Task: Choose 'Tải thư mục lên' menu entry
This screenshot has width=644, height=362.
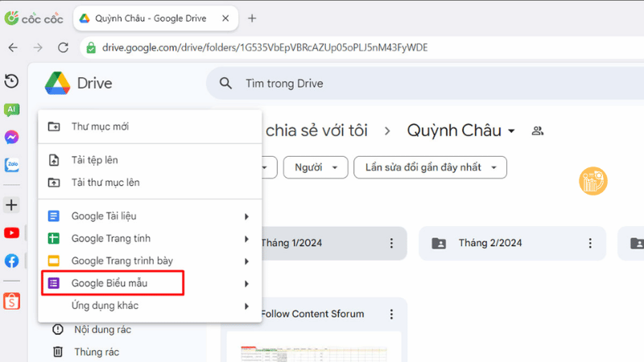Action: 150,183
